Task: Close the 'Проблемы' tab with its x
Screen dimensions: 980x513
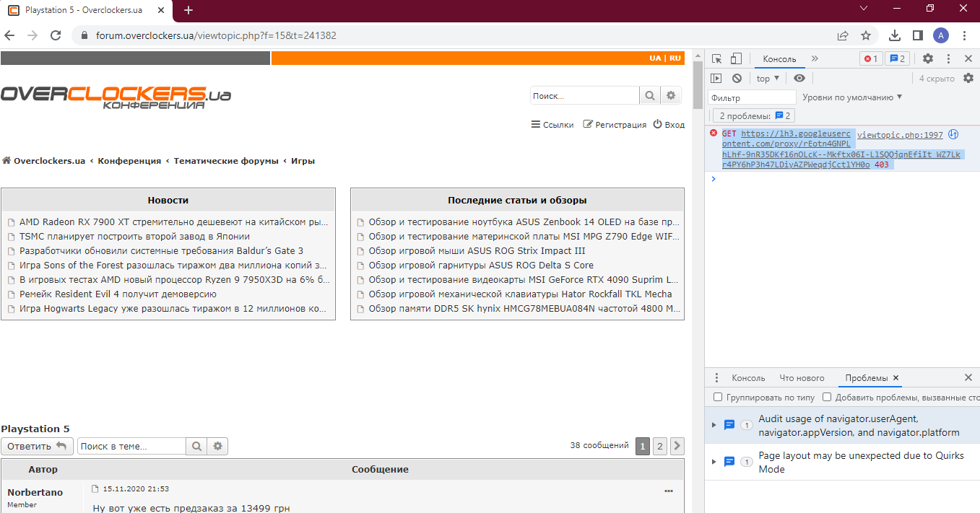Action: tap(896, 378)
